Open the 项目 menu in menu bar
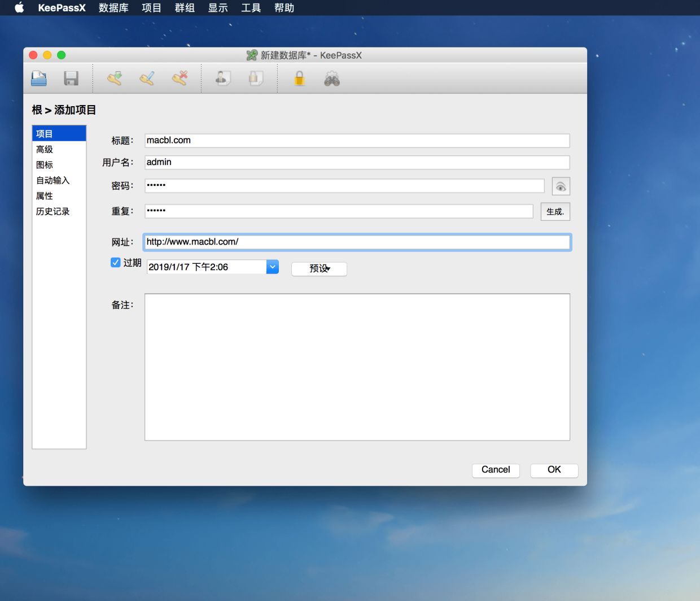 coord(151,8)
